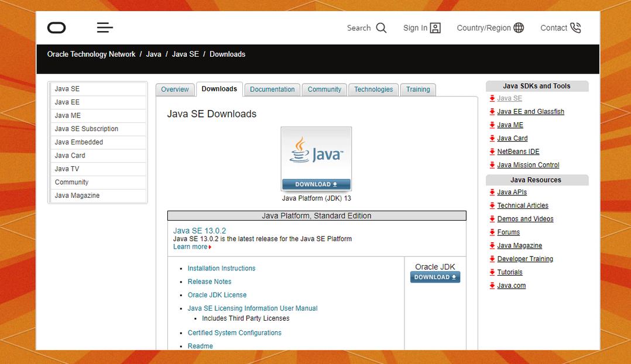Open Java Mission Control link
Viewport: 631px width, 364px height.
(x=528, y=165)
